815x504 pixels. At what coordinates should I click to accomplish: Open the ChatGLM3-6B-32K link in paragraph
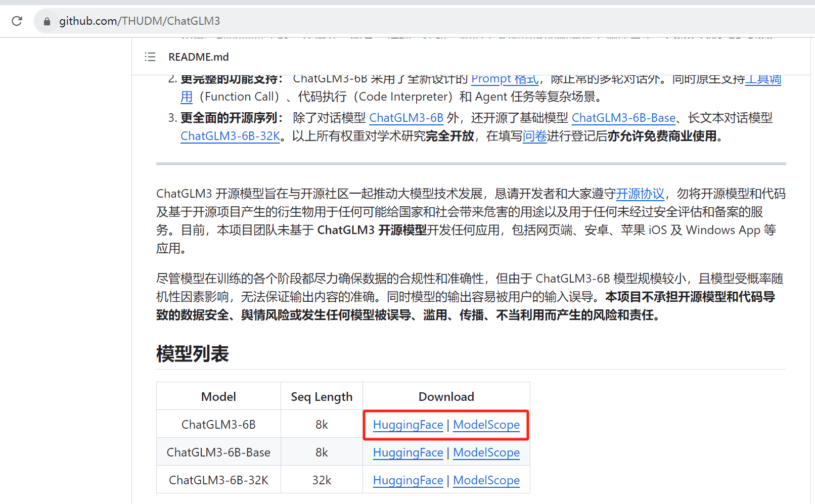[230, 136]
